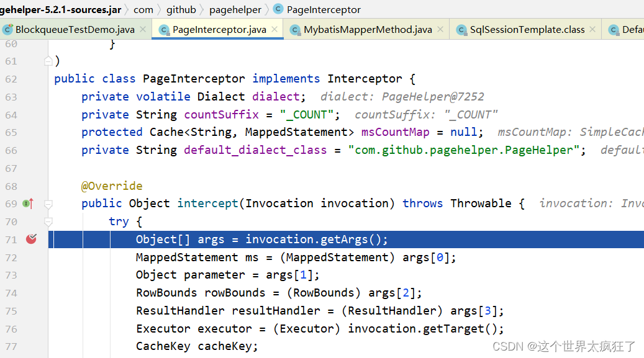Viewport: 644px width, 358px height.
Task: Click the "com.github.pagehelper.PageHelper" string
Action: click(x=464, y=150)
